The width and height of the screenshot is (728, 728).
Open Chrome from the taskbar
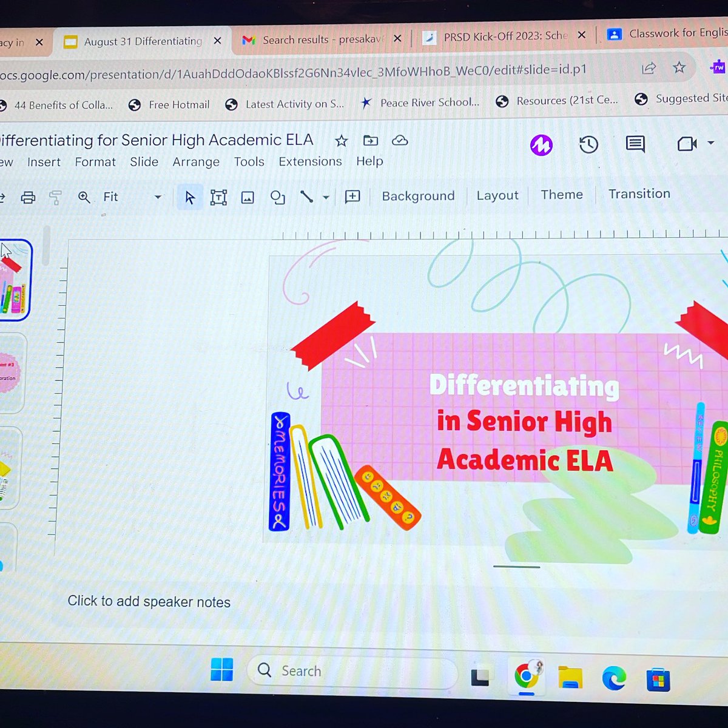coord(526,676)
